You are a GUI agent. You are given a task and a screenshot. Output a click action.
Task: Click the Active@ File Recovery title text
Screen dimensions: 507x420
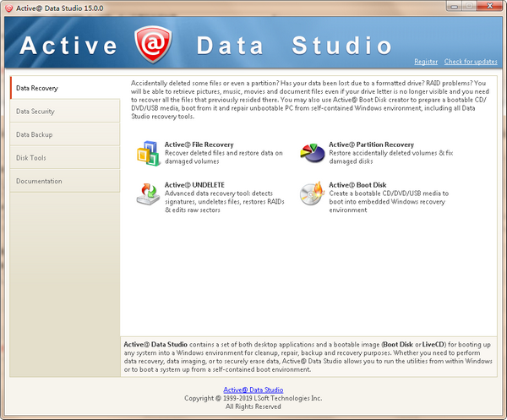(199, 145)
